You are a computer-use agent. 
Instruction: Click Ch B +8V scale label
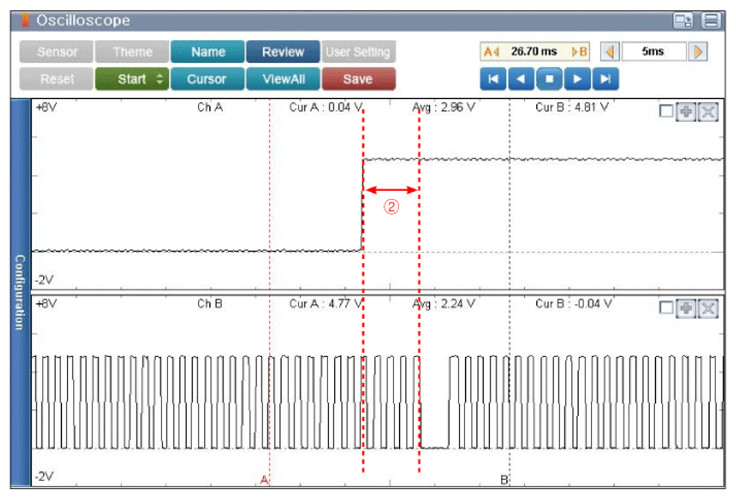46,304
